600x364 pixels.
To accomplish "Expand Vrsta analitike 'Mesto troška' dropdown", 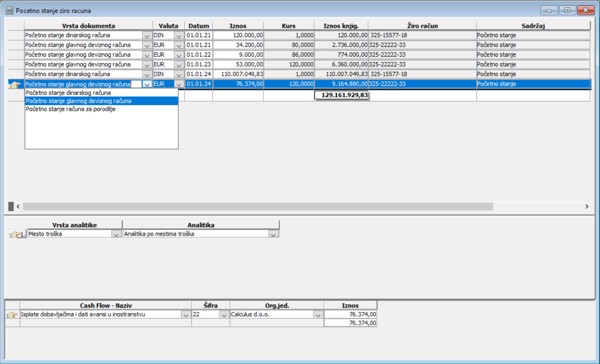I will 116,234.
